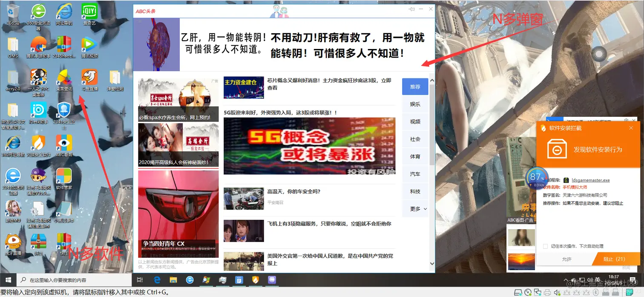The height and width of the screenshot is (297, 644).
Task: Open the 5G股迎来利好 headline
Action: coord(280,113)
